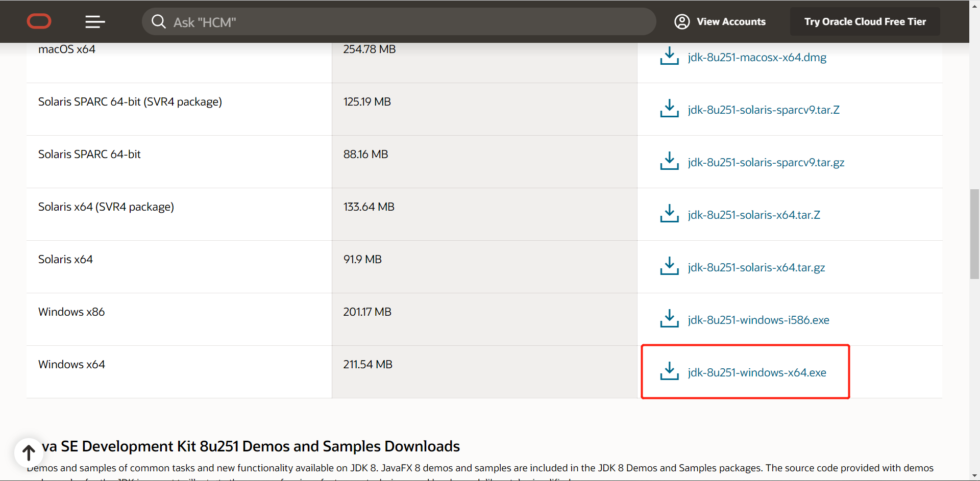This screenshot has height=481, width=980.
Task: Select the "201.17 MB" size cell
Action: click(x=367, y=312)
